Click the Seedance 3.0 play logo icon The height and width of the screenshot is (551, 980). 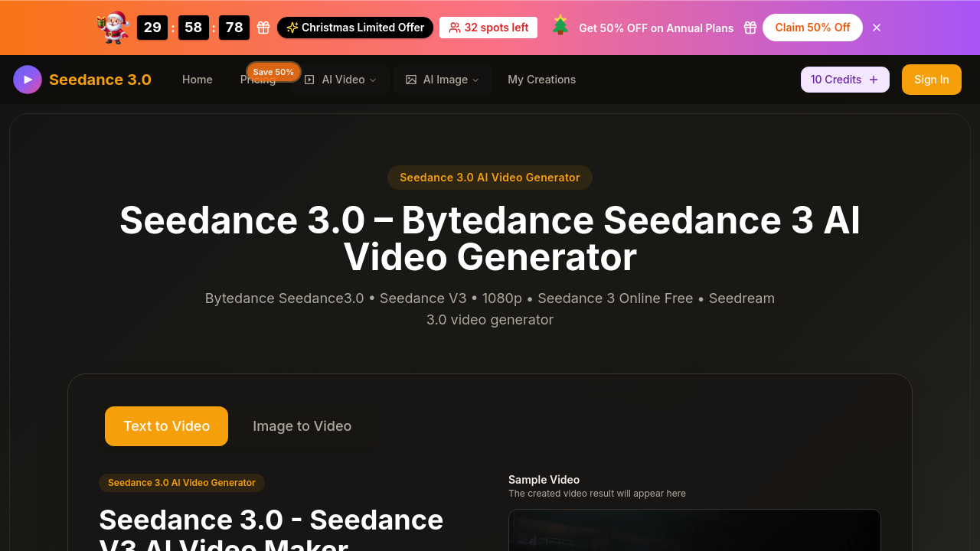[x=28, y=80]
